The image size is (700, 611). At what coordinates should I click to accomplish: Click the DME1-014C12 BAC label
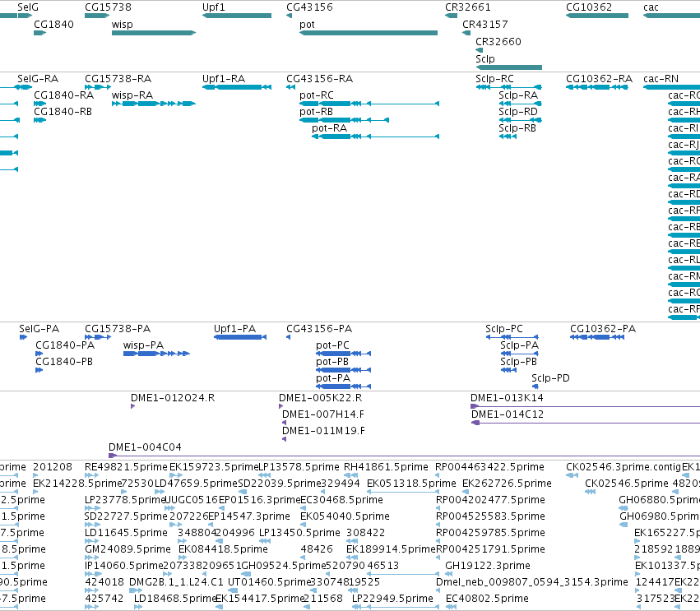(508, 414)
